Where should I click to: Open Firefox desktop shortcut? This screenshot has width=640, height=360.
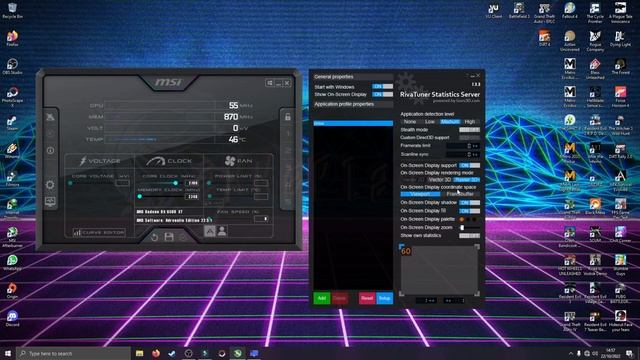coord(12,38)
